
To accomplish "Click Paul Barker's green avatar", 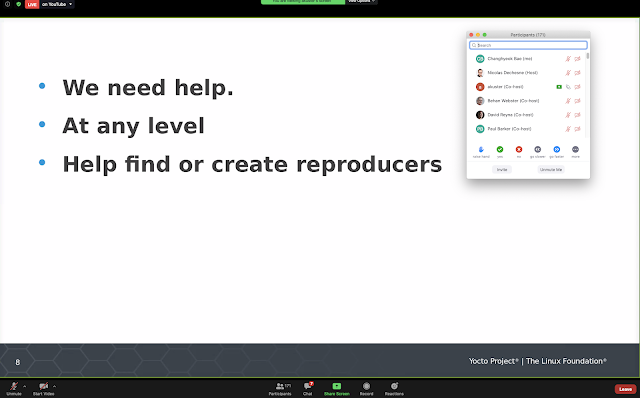I will [x=480, y=129].
